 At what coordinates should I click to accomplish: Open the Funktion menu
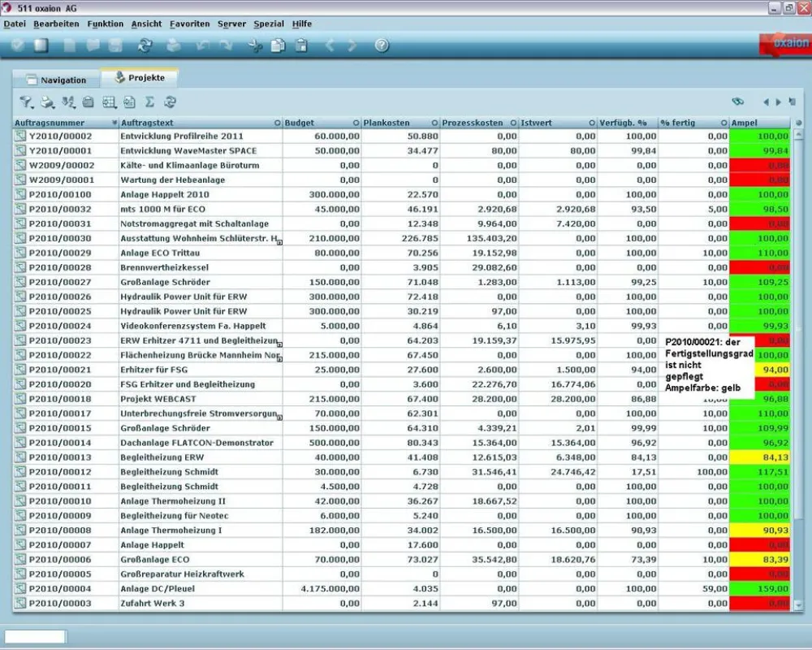(105, 24)
